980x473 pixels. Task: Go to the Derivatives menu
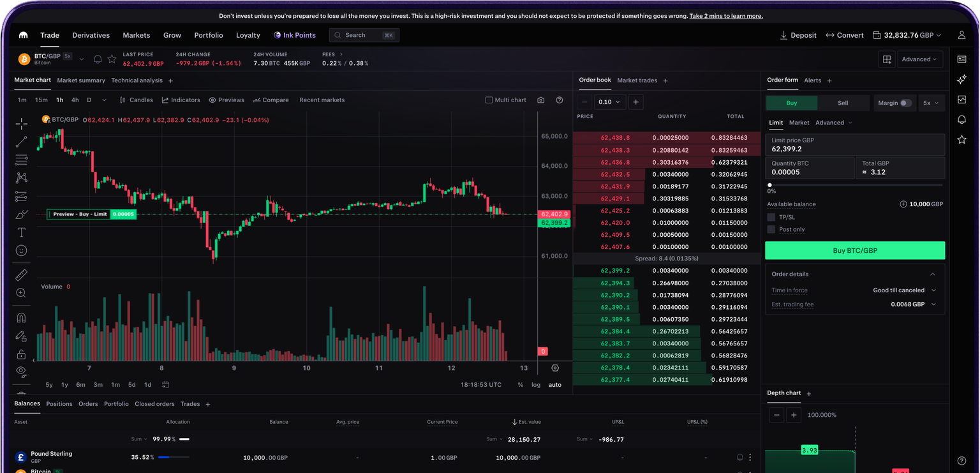[91, 35]
